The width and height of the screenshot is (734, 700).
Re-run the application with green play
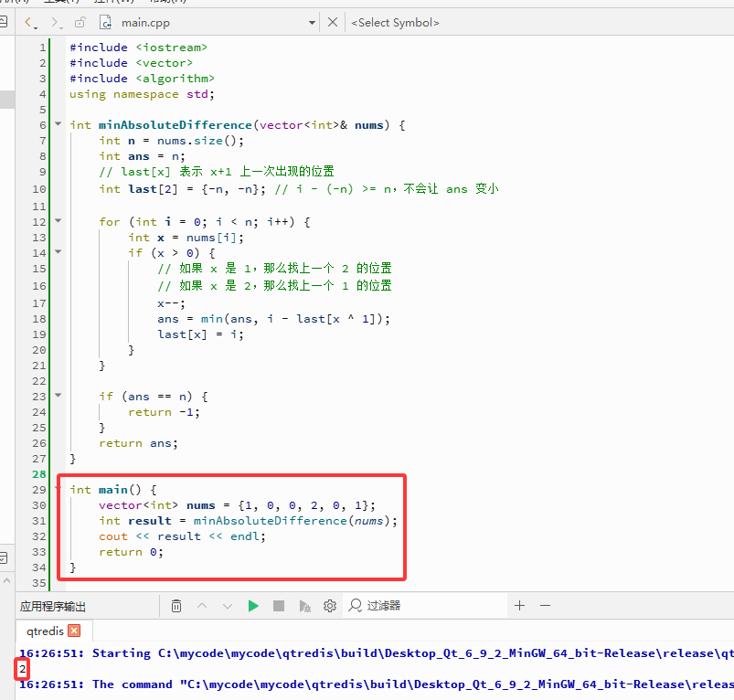(x=253, y=606)
